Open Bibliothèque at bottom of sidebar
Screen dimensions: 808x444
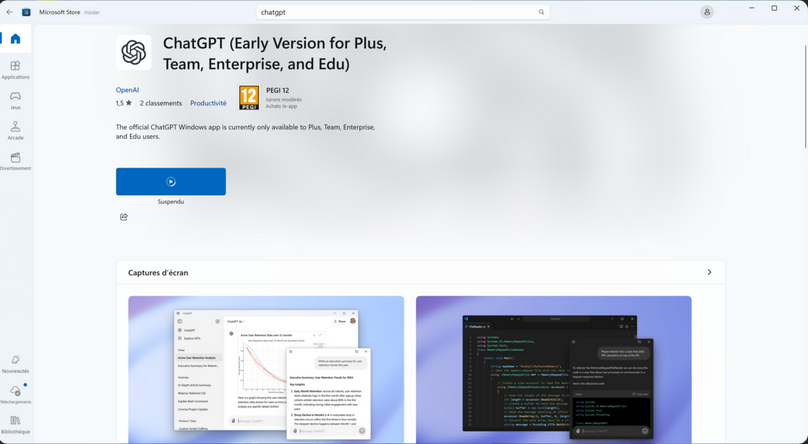[x=15, y=424]
